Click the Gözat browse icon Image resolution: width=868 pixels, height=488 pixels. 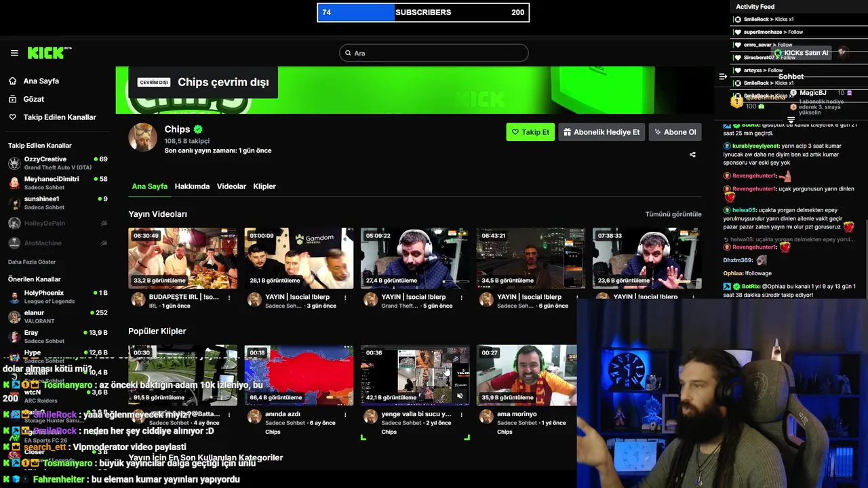[x=12, y=99]
